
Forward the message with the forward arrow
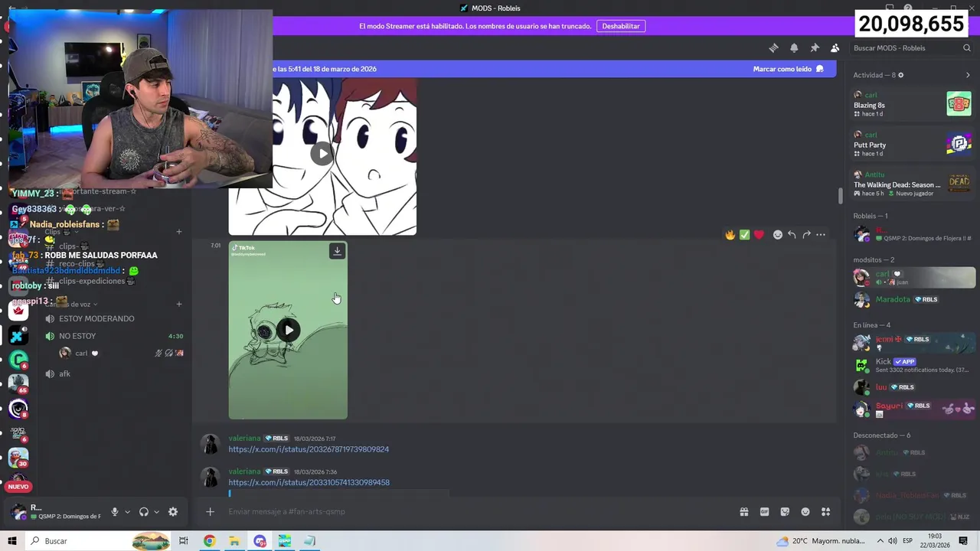pyautogui.click(x=806, y=235)
